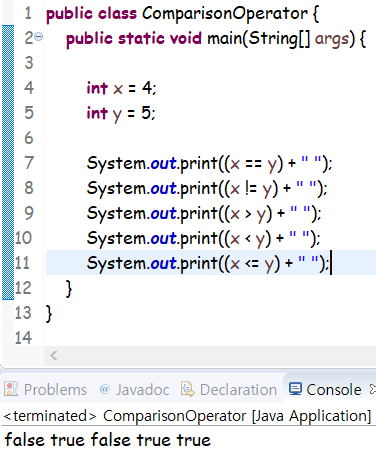Open the Declaration tab
Screen dimensions: 376x458
coord(229,389)
